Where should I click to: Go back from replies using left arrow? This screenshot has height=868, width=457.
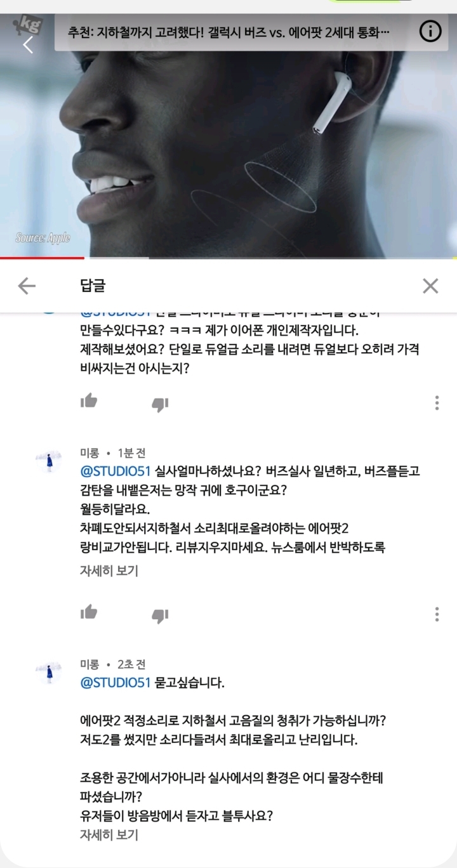[27, 286]
